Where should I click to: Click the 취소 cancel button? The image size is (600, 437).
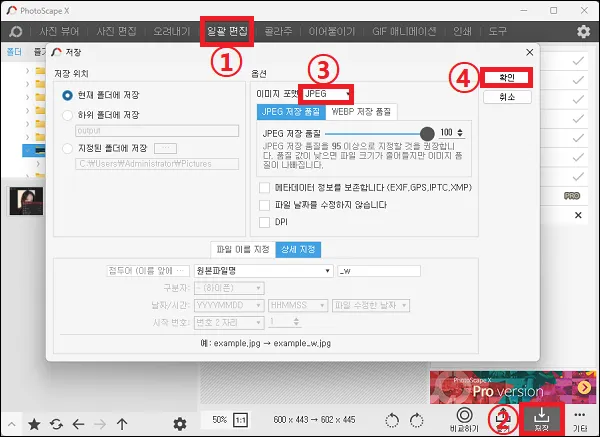507,97
